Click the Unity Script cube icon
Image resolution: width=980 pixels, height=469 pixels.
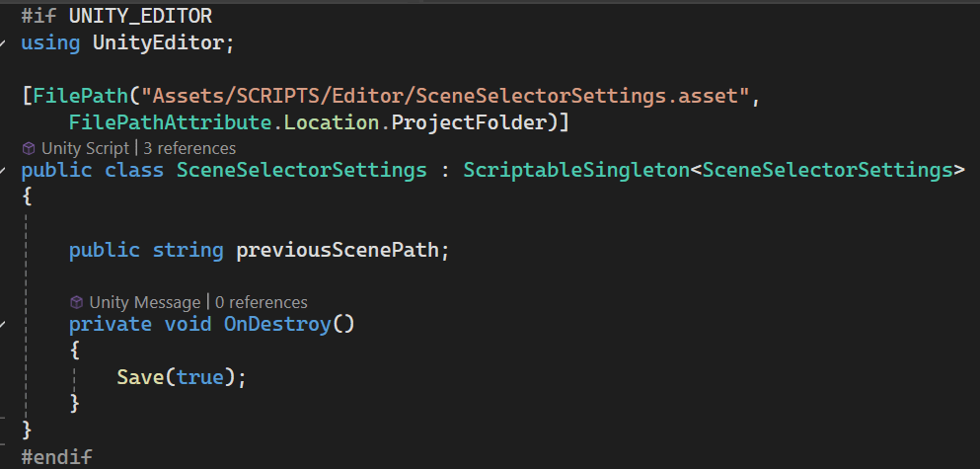(x=29, y=148)
